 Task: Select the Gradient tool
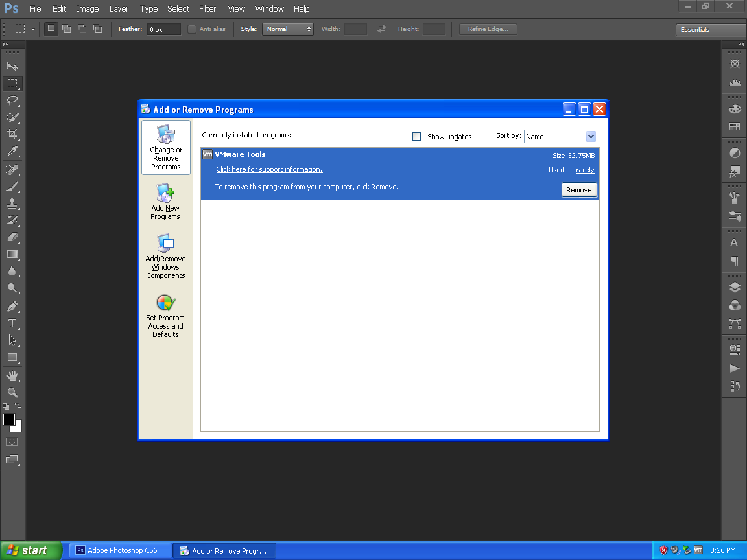12,254
